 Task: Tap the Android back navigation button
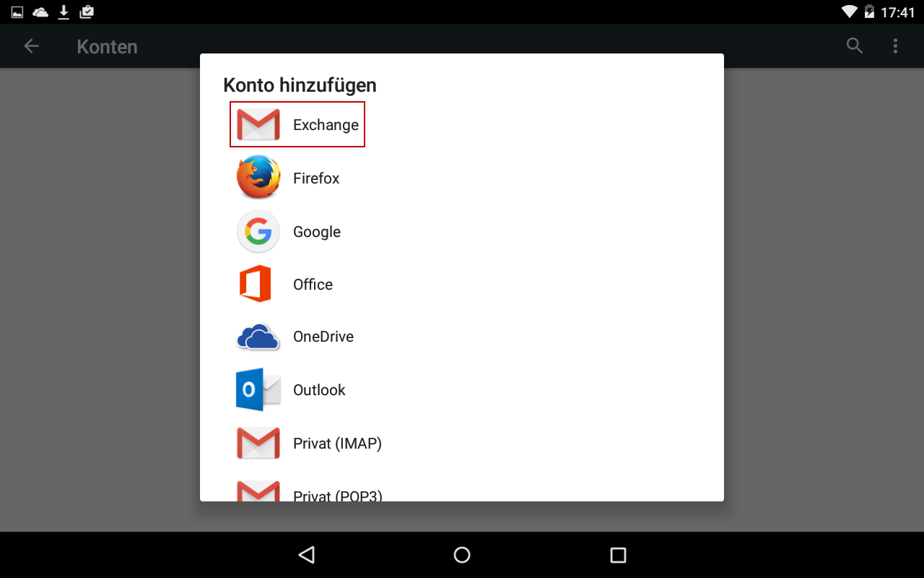point(306,555)
